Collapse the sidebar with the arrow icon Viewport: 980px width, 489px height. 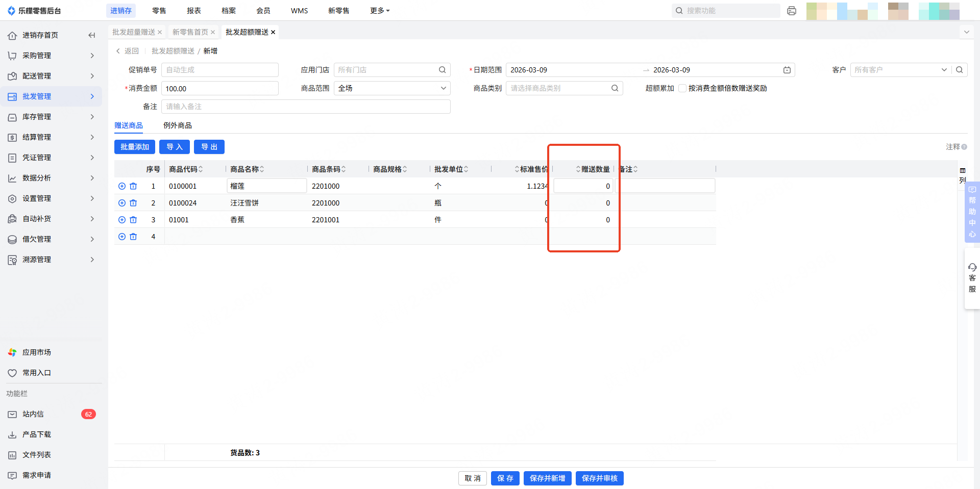click(92, 35)
